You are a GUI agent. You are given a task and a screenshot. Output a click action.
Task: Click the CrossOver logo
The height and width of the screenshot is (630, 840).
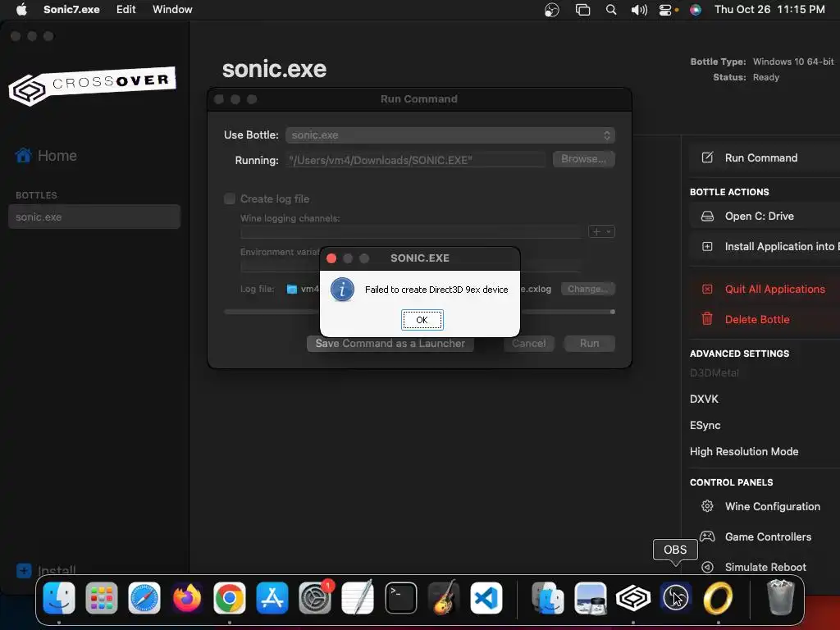pos(92,85)
